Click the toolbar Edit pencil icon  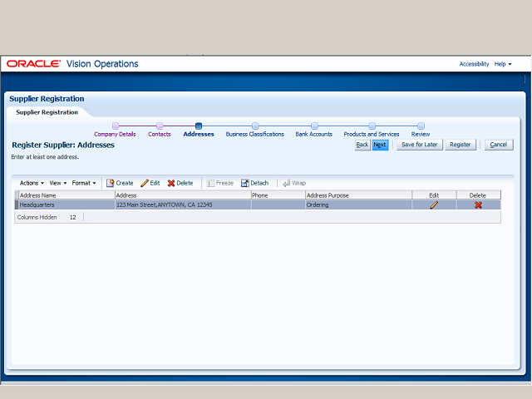point(145,183)
